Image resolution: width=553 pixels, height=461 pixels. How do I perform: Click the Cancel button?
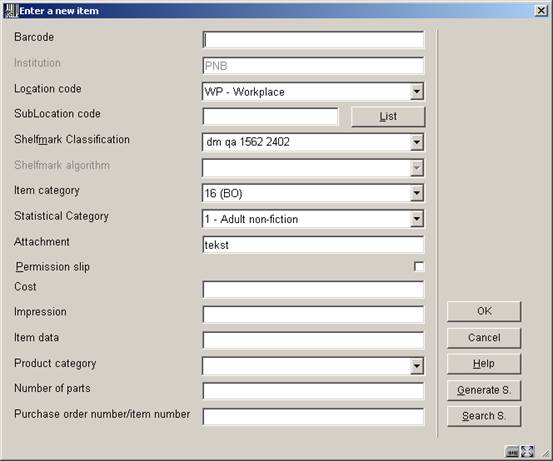point(484,338)
